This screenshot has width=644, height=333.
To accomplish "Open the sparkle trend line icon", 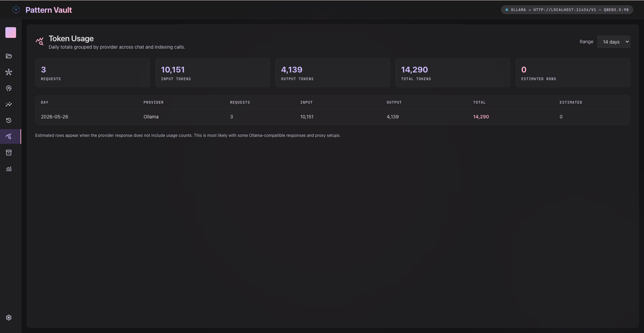I will [x=9, y=104].
